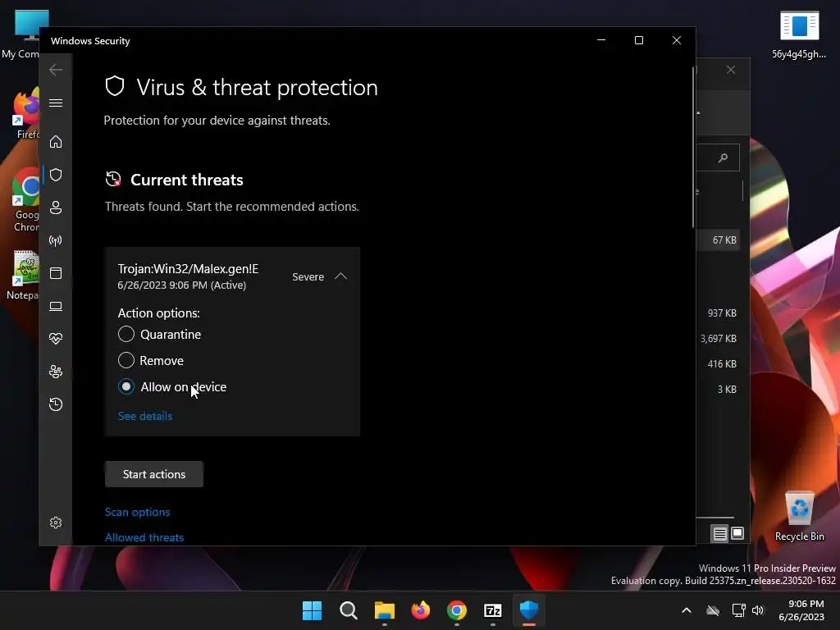840x630 pixels.
Task: Open Device security sidebar icon
Action: coord(56,306)
